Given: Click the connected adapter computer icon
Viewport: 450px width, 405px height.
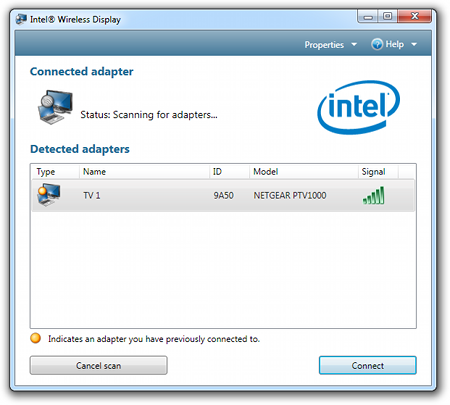Looking at the screenshot, I should [x=55, y=107].
